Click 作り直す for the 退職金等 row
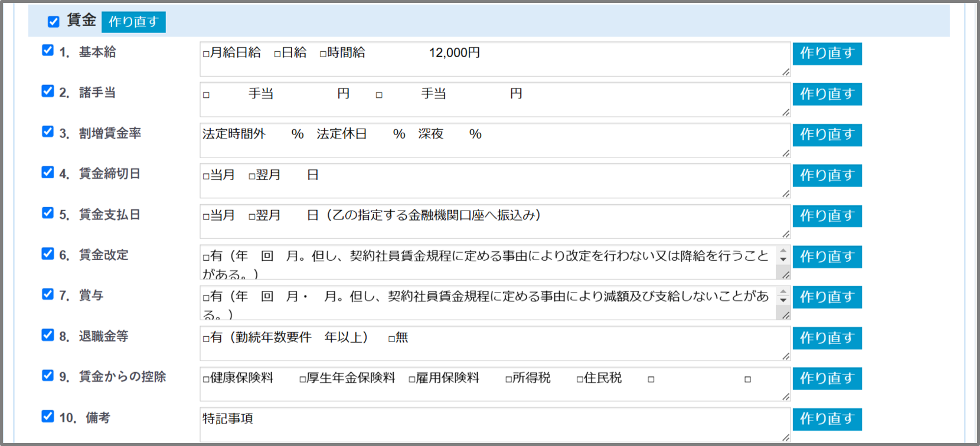 click(x=827, y=338)
